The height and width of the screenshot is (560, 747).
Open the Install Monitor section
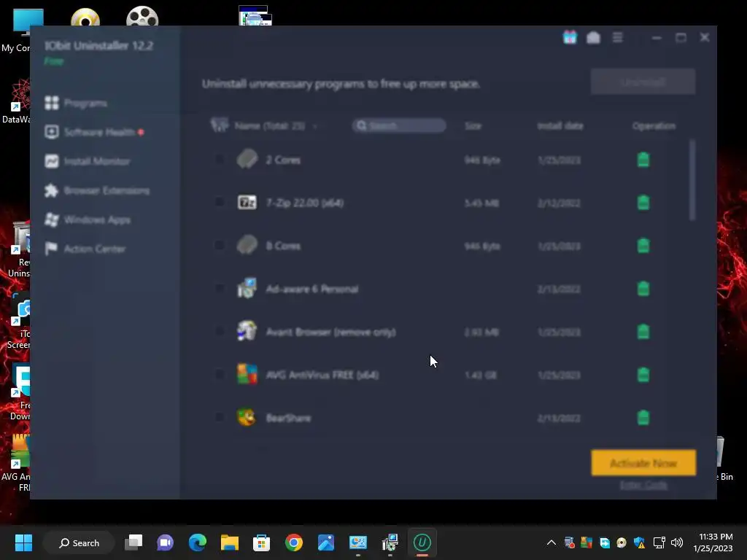point(88,161)
